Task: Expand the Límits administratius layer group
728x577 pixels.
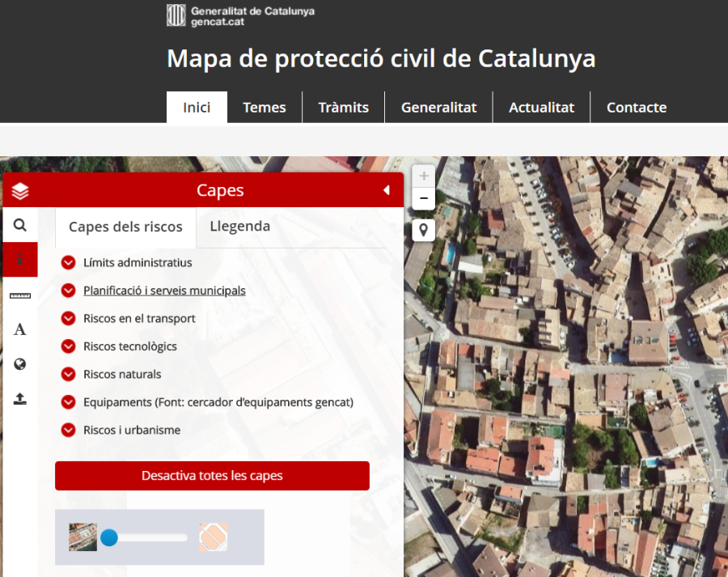Action: (x=69, y=263)
